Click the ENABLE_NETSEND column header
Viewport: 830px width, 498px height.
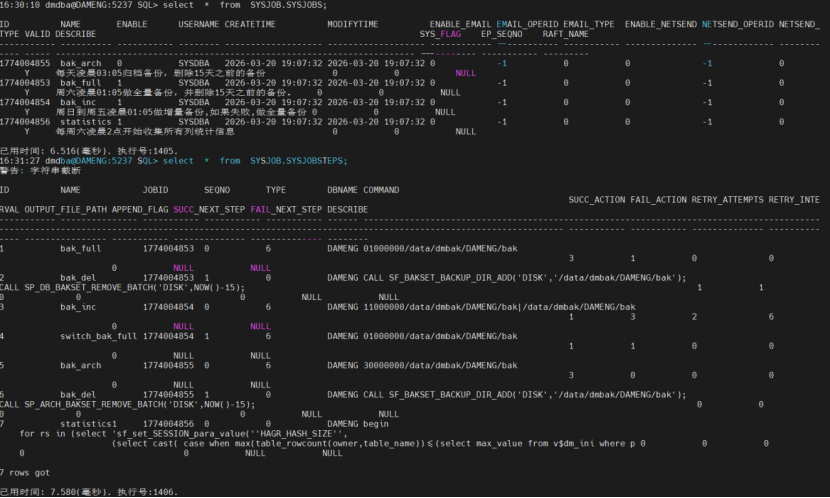pyautogui.click(x=661, y=24)
